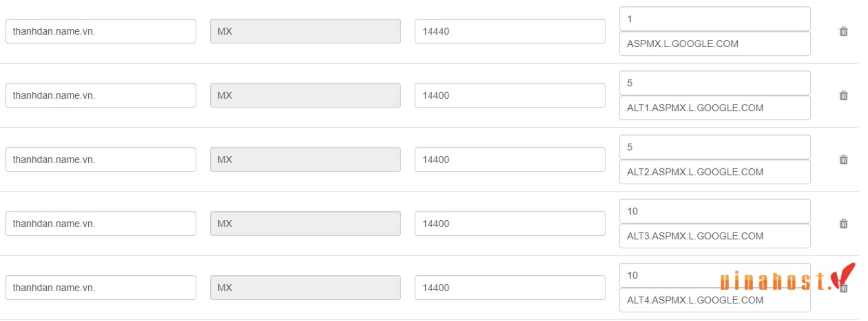Remove the ALT2.ASPMX.L.GOOGLE.COM record via trash icon
Viewport: 868px width, 321px height.
click(843, 160)
